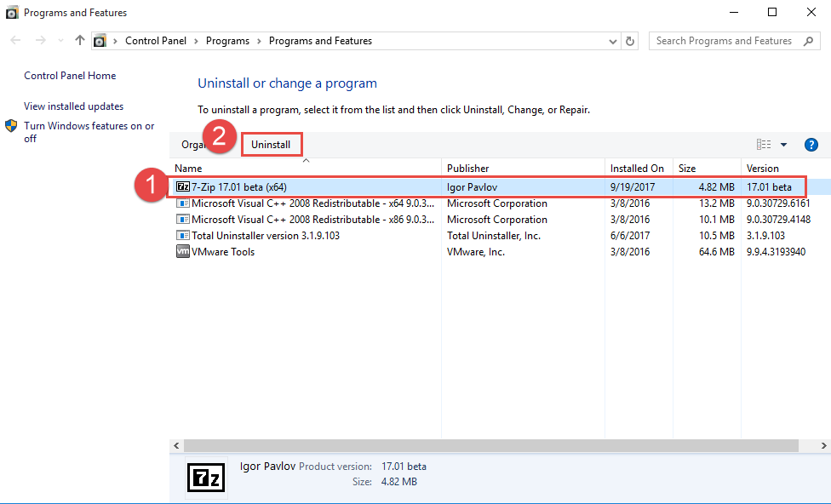
Task: Refresh the address bar with refresh icon
Action: (630, 40)
